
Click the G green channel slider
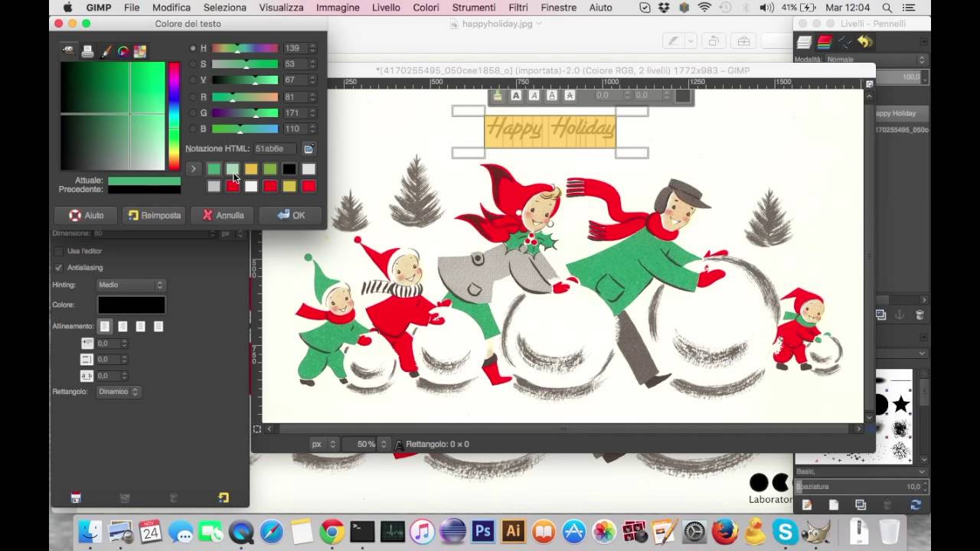245,113
